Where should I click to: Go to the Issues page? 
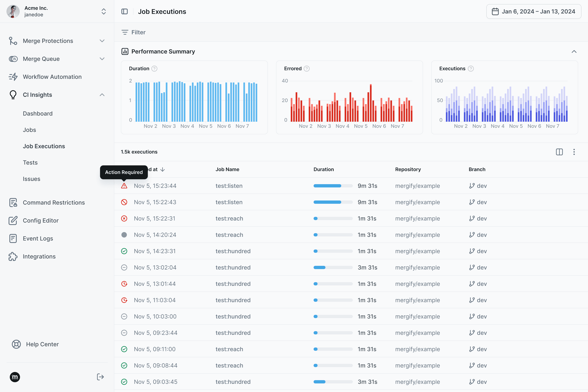pos(31,179)
